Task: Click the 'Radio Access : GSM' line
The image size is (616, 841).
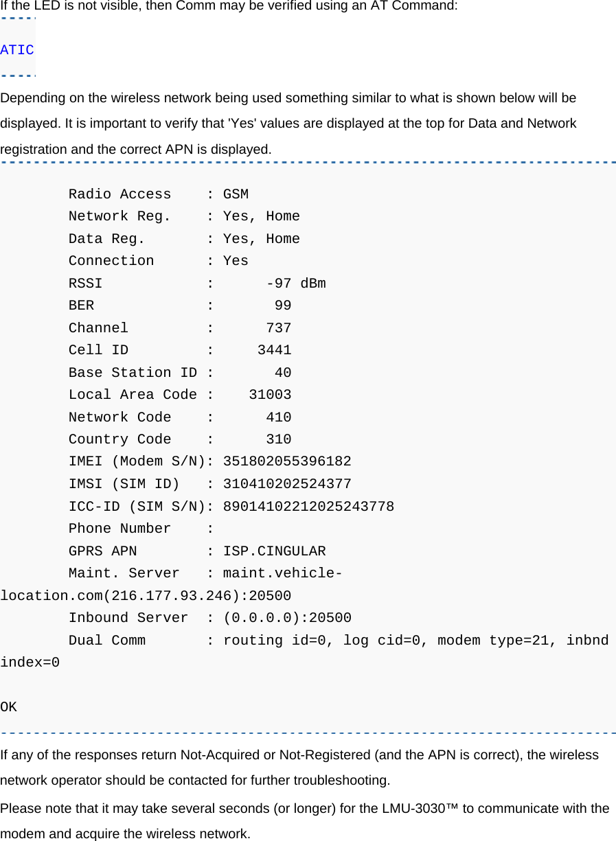Action: tap(158, 194)
